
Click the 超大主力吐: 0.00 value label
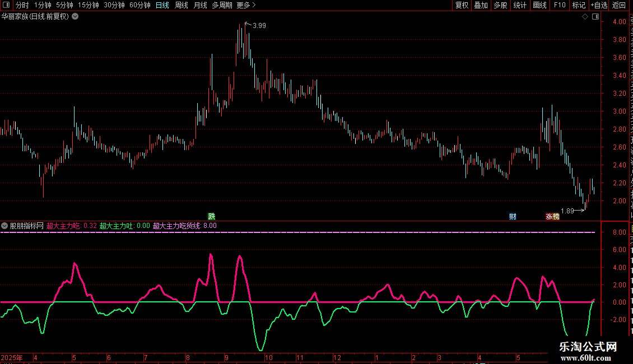[x=125, y=226]
